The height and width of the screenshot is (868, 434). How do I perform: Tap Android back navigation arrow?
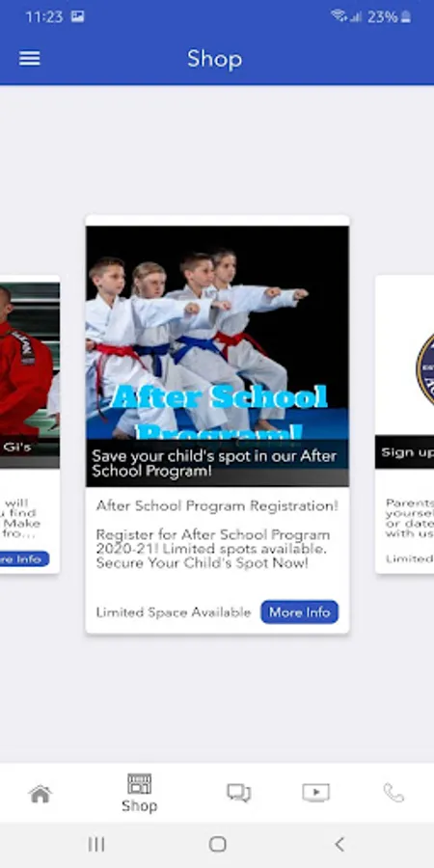[339, 844]
